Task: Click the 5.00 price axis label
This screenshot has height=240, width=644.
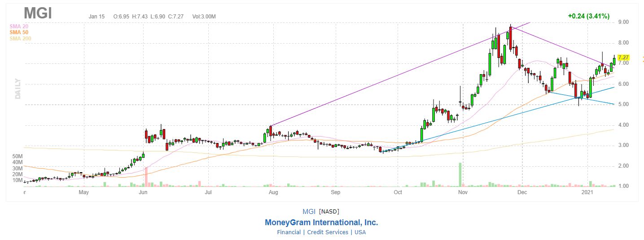Action: (x=623, y=104)
